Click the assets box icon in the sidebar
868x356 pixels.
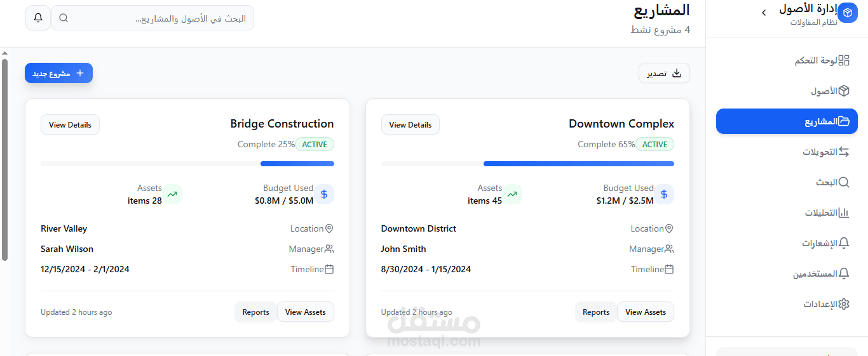(844, 91)
